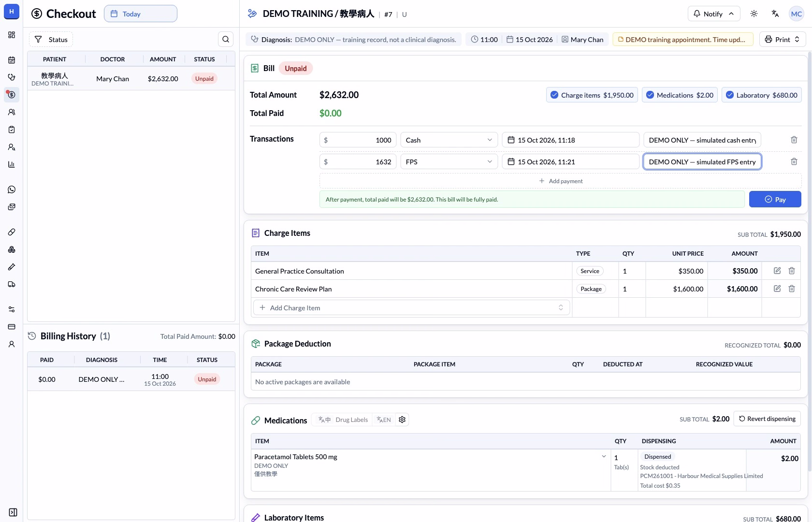This screenshot has height=522, width=812.
Task: Open the calendar icon in sidebar
Action: (12, 60)
